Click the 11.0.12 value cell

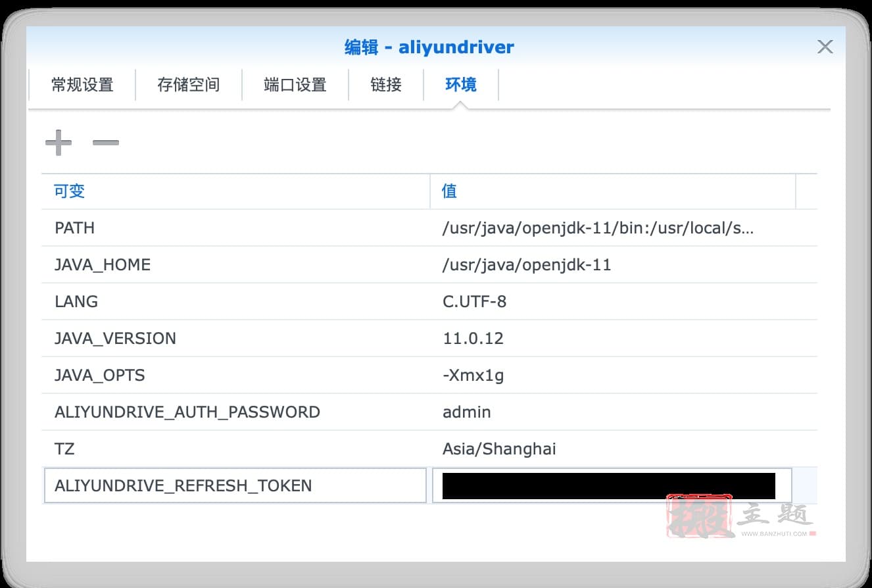pyautogui.click(x=473, y=339)
